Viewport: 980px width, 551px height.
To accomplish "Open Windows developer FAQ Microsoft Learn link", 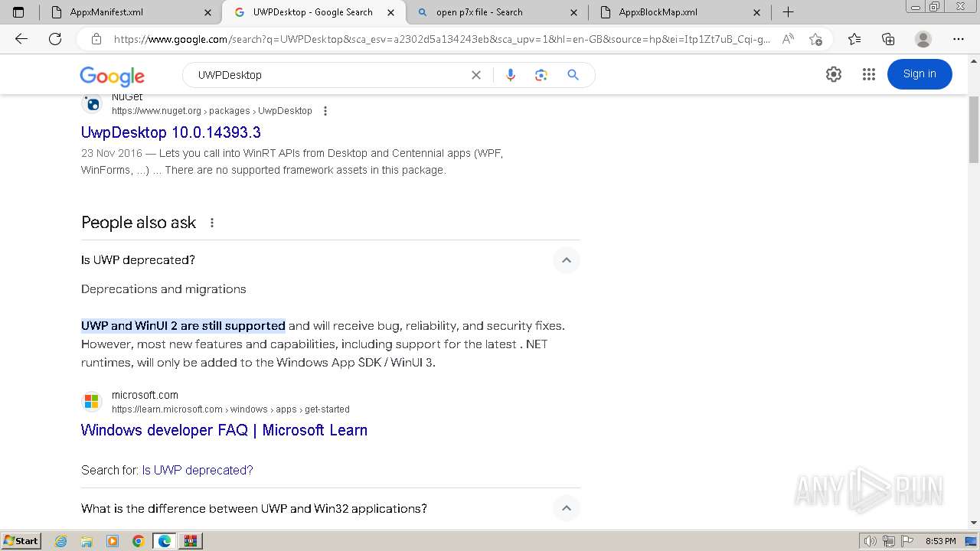I will click(224, 430).
